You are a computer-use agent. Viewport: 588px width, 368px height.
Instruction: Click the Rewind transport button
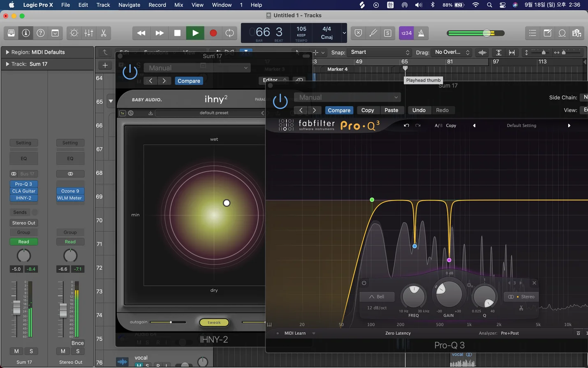[141, 33]
